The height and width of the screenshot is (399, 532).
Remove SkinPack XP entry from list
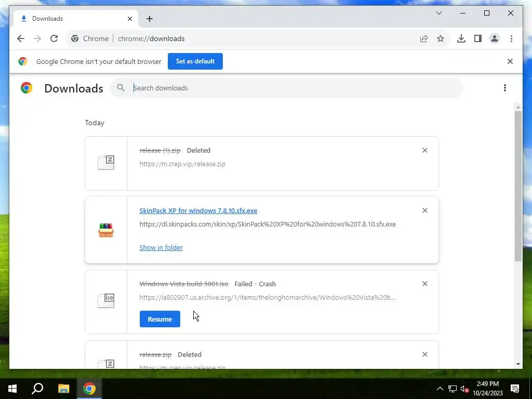425,211
